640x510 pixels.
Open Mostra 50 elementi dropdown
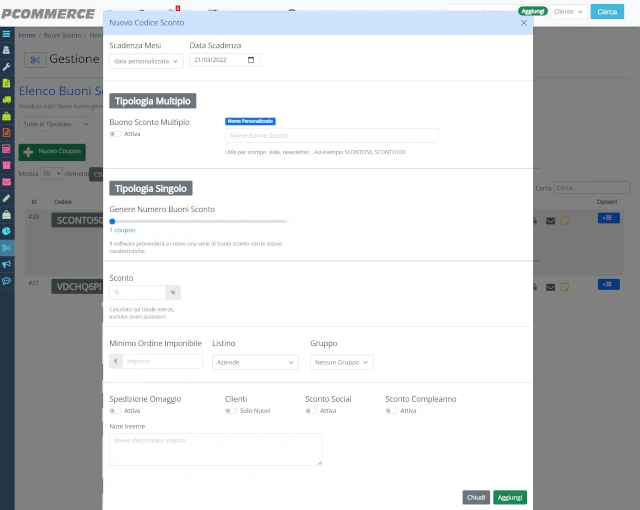coord(51,173)
